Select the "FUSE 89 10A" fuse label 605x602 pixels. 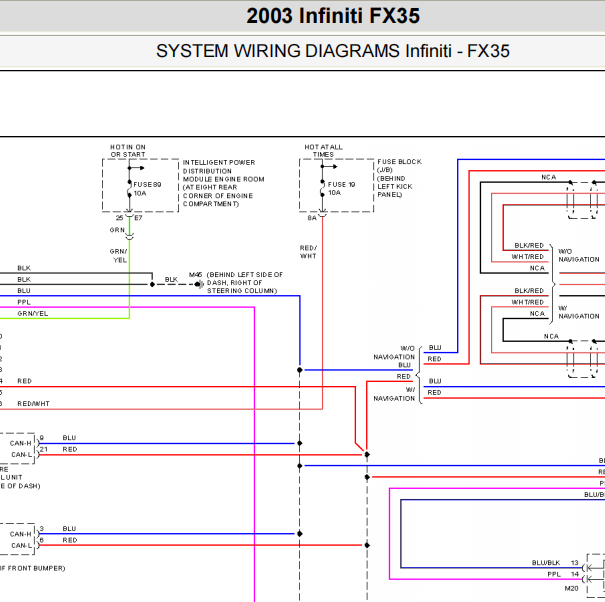click(147, 189)
